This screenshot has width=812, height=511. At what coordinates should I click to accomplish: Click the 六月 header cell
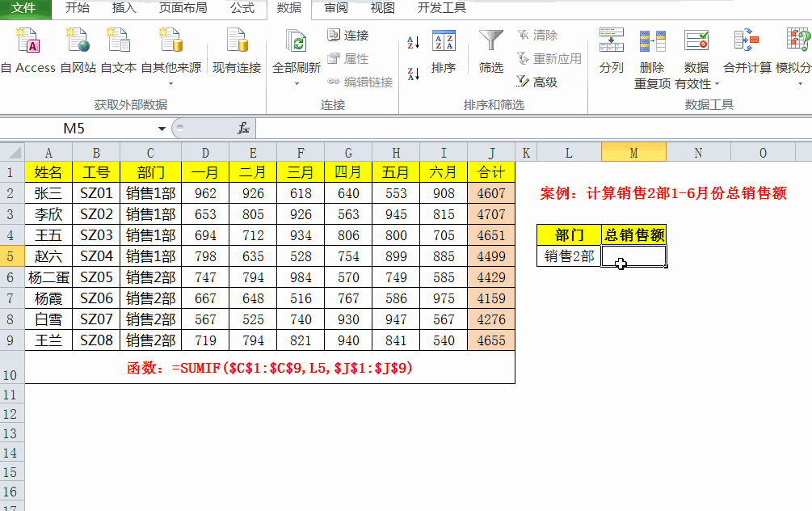(444, 172)
